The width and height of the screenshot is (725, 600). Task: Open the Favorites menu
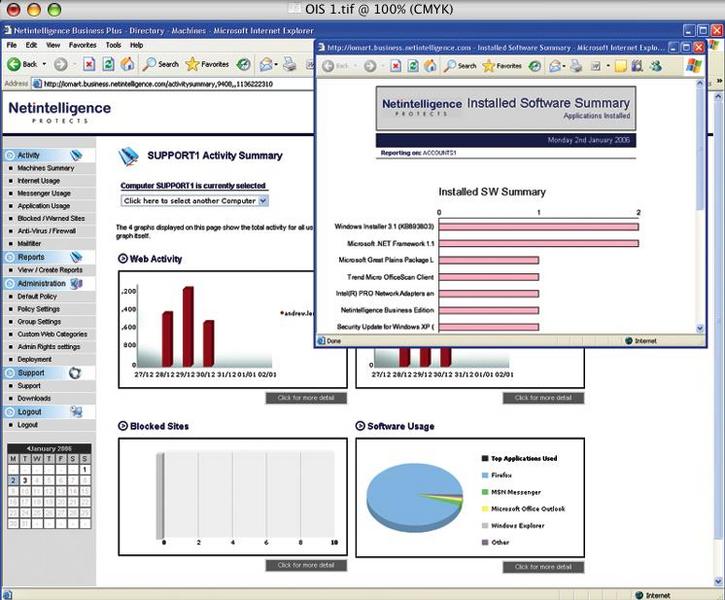pos(83,45)
